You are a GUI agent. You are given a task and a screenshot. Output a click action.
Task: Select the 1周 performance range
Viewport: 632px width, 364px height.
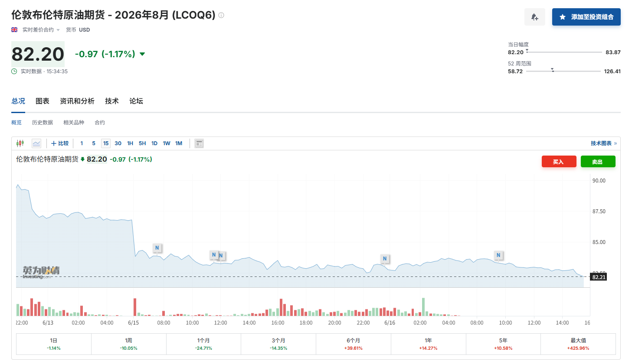129,344
